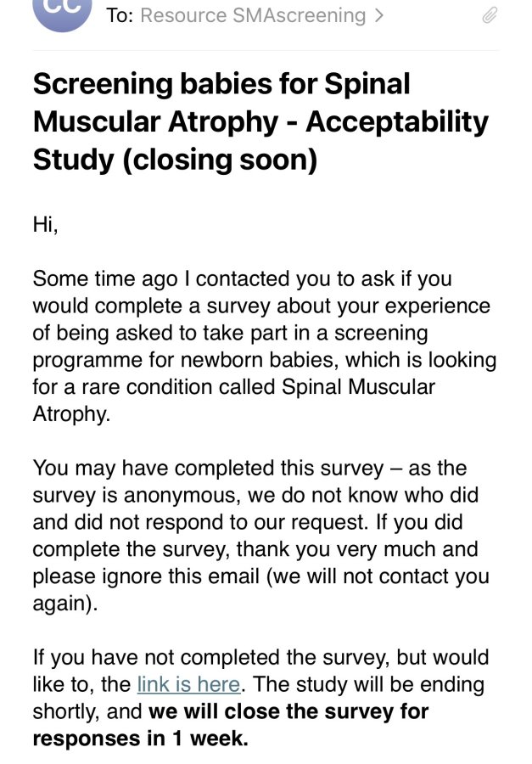Tap the CC sender avatar

[62, 11]
